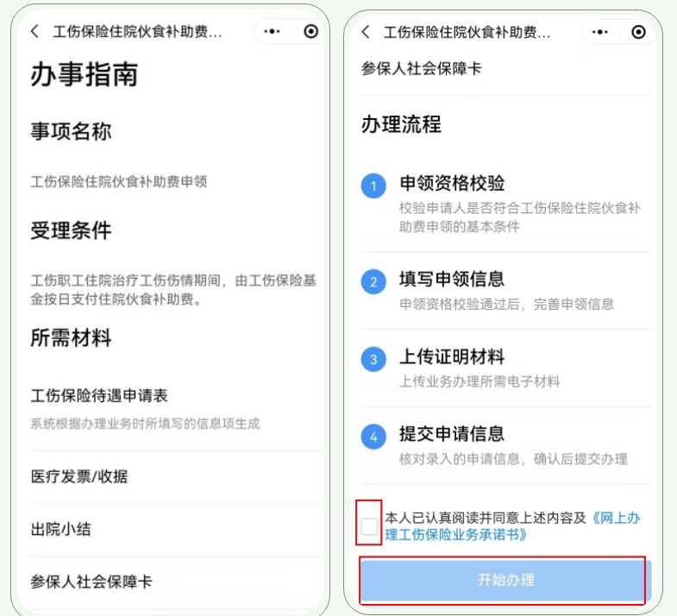
Task: Select the 出院小结 material row
Action: (x=177, y=530)
